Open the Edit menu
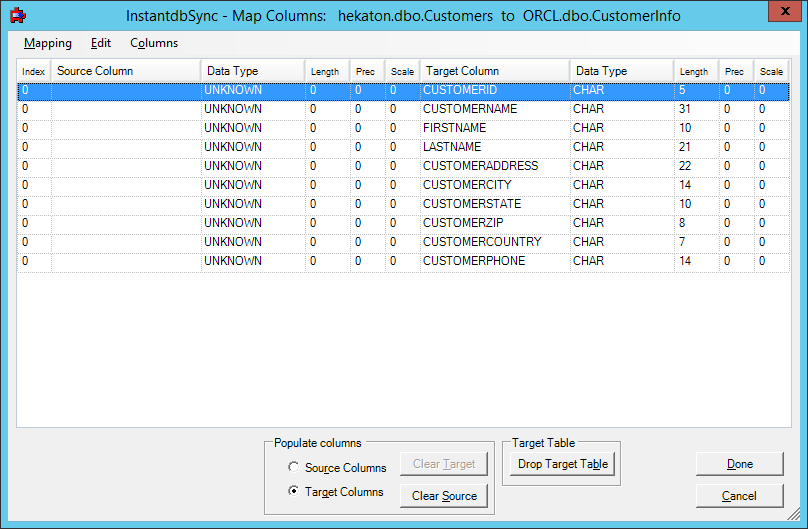 coord(101,43)
